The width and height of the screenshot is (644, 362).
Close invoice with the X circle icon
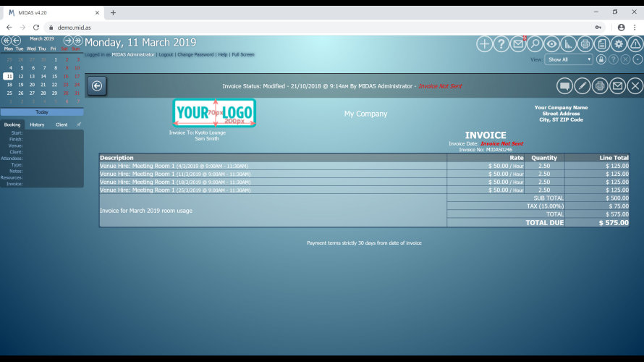tap(635, 86)
